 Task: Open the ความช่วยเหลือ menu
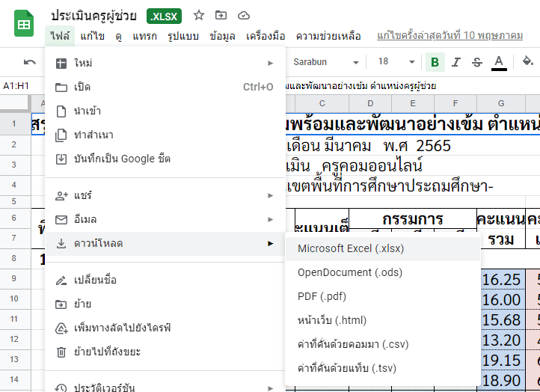tap(328, 36)
